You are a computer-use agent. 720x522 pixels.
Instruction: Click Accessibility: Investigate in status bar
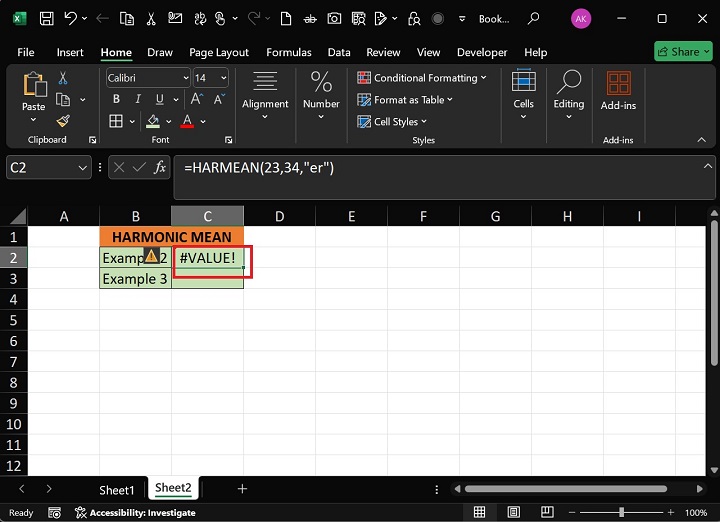pos(135,513)
